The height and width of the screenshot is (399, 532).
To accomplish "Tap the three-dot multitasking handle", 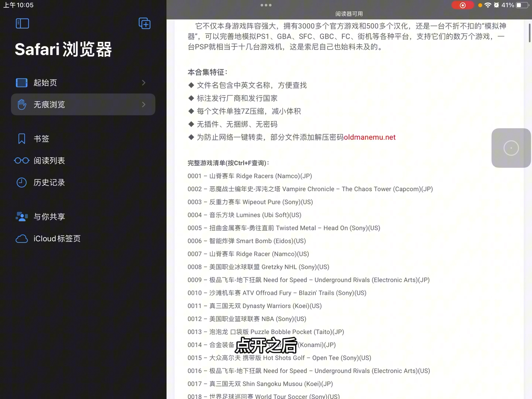I will (x=266, y=5).
